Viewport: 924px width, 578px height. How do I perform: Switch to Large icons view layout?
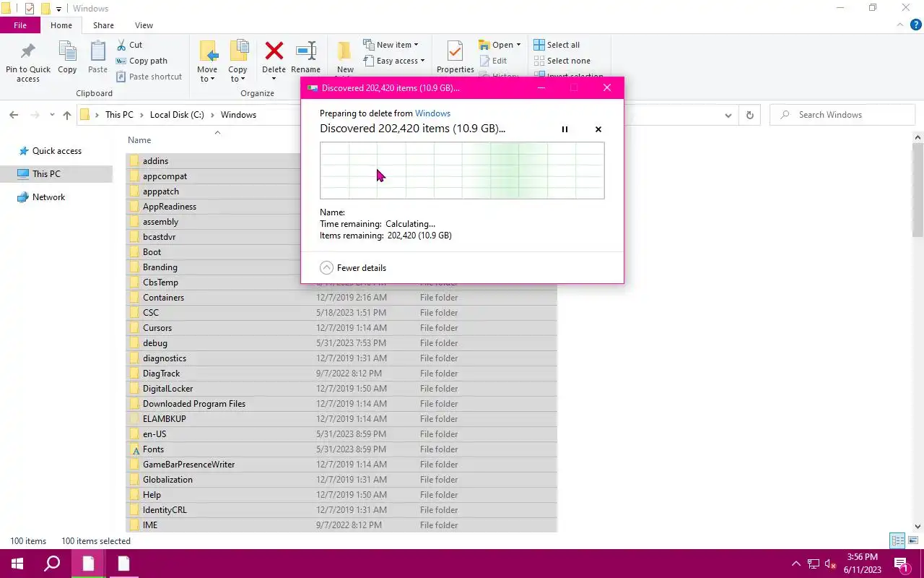coord(913,540)
